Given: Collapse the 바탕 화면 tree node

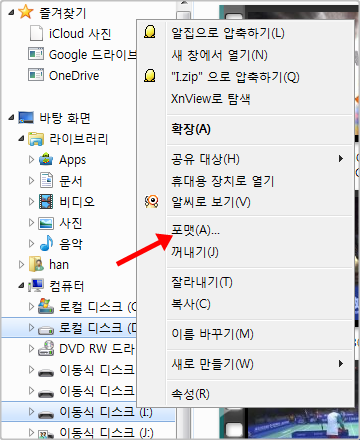Looking at the screenshot, I should click(x=12, y=117).
